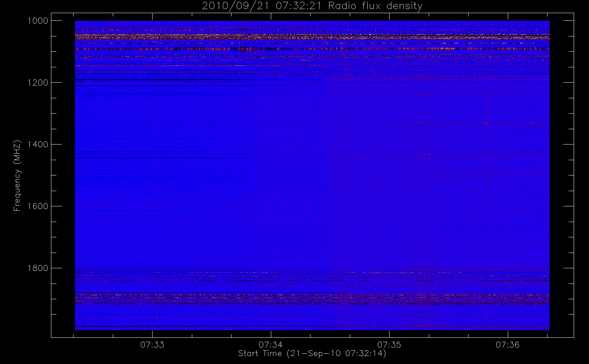
Task: Click the 1800 frequency tick label
Action: pos(38,268)
